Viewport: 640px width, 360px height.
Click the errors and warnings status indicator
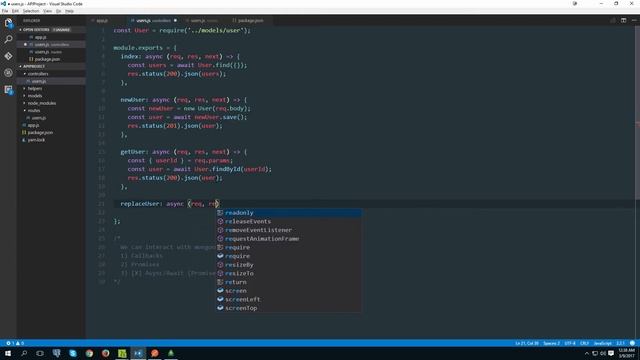click(15, 343)
